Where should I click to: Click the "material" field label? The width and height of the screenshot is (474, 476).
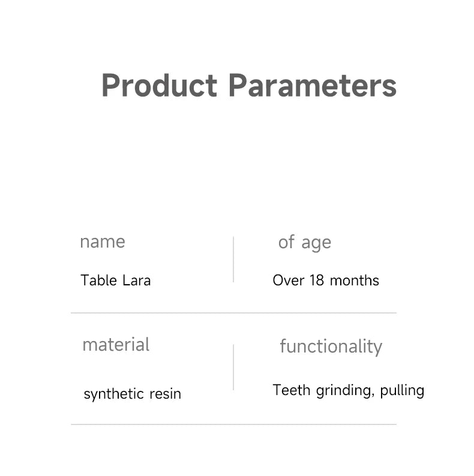[116, 345]
